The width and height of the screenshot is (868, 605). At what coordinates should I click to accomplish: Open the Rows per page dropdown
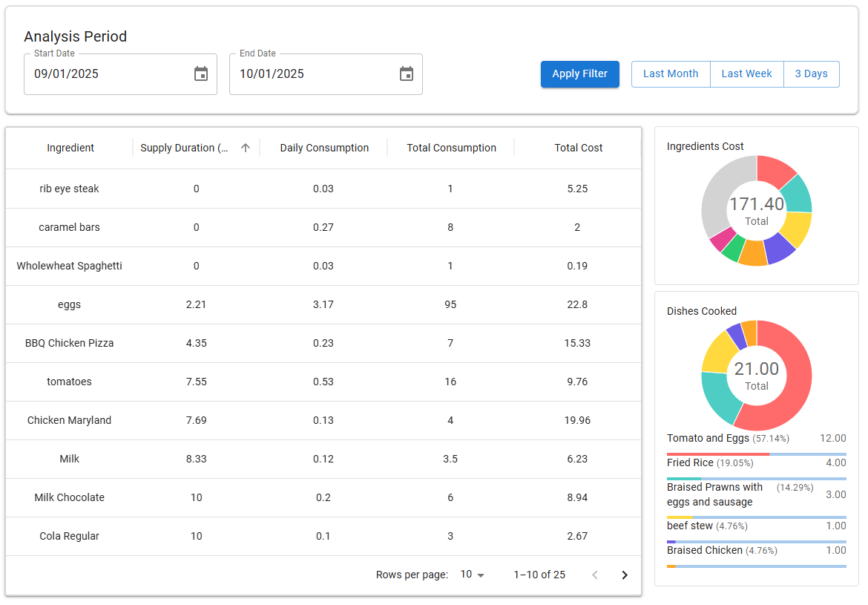[x=472, y=575]
